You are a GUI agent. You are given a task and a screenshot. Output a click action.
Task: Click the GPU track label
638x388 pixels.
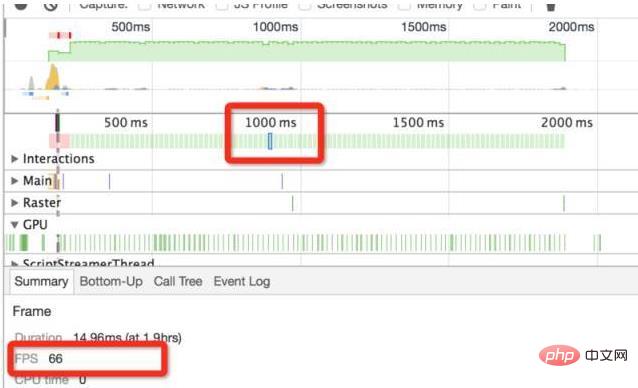(x=35, y=225)
